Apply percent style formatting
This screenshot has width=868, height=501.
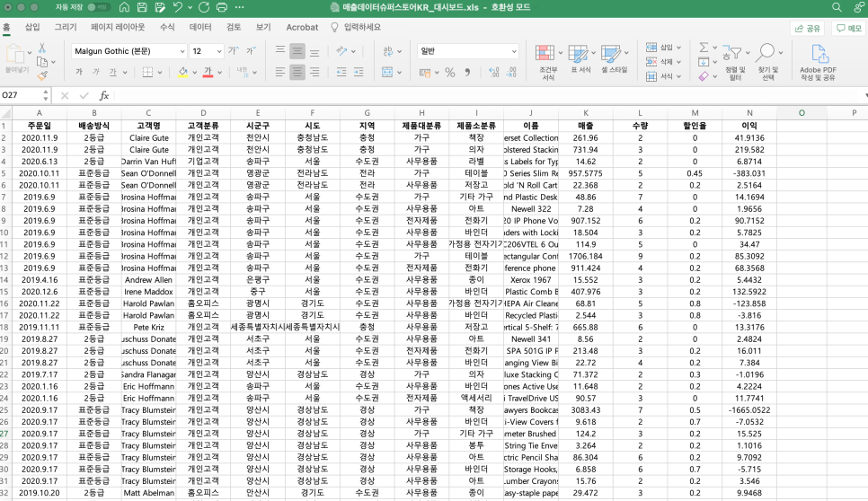click(x=450, y=73)
